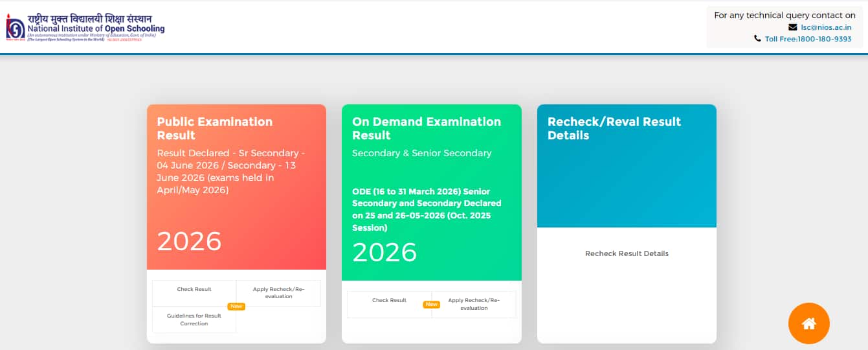
Task: Open Apply Recheck/Re-evaluation under Public Examination Result
Action: [278, 293]
